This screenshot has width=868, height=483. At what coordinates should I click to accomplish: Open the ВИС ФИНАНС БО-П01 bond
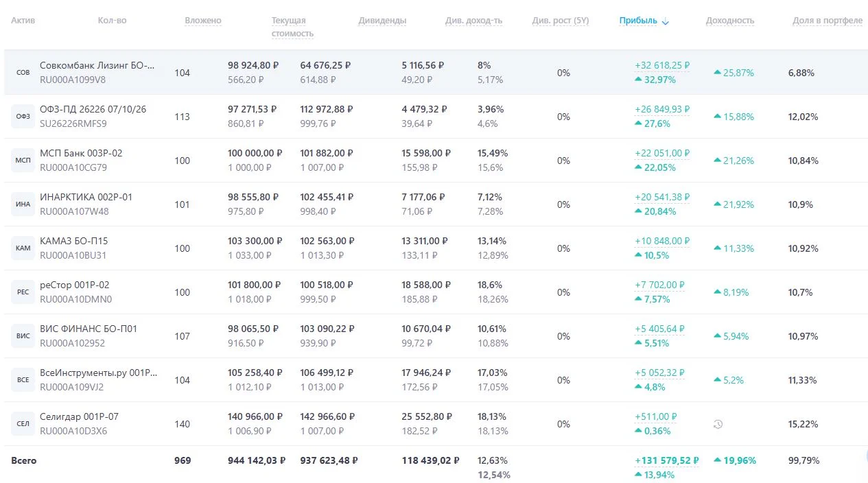(89, 329)
